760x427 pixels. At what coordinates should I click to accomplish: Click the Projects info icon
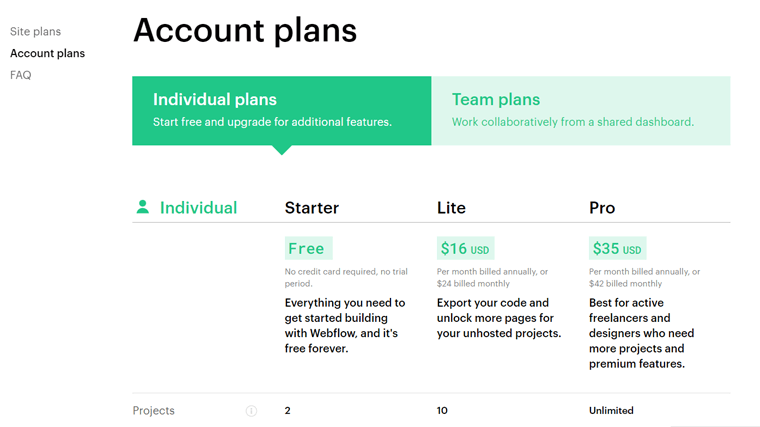pos(251,411)
